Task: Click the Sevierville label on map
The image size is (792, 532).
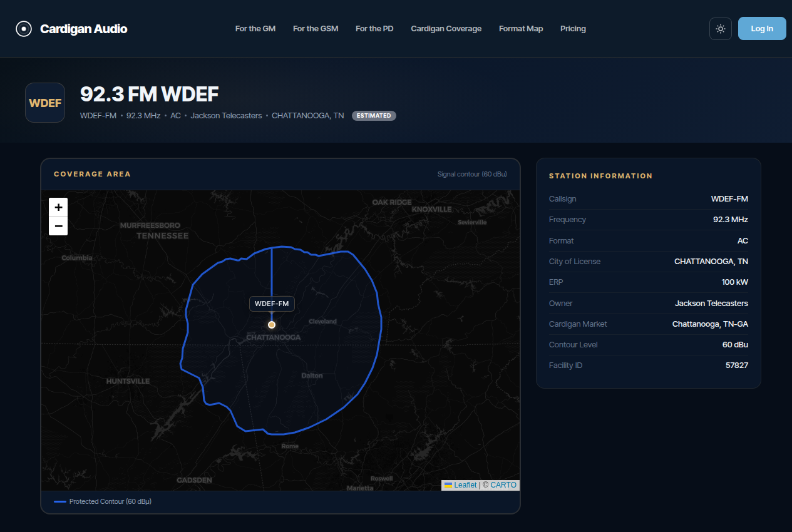Action: [x=472, y=222]
